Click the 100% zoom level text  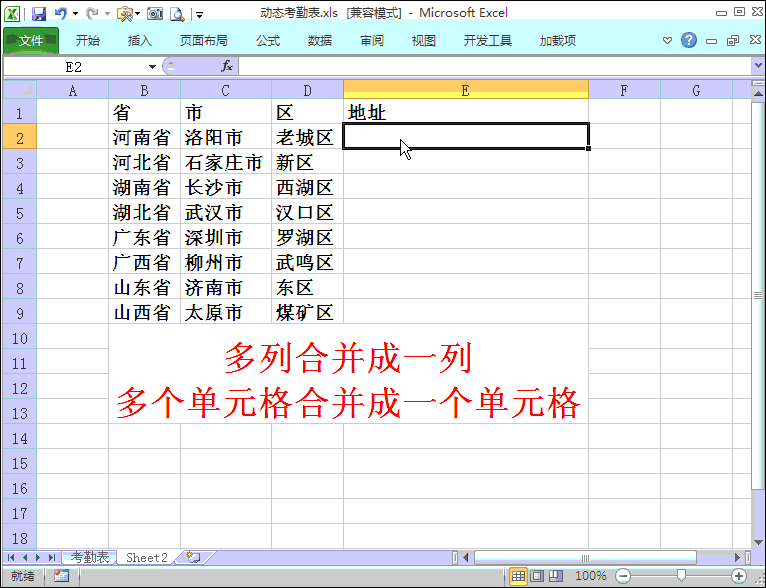[590, 576]
